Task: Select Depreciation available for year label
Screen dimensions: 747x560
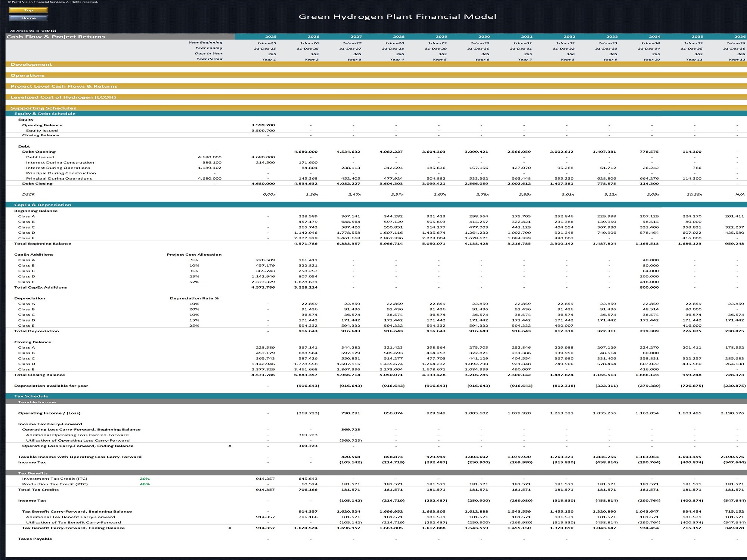Action: [x=51, y=386]
